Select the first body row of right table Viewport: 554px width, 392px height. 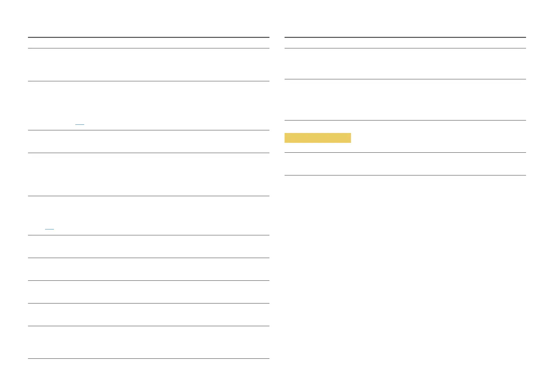(x=405, y=64)
